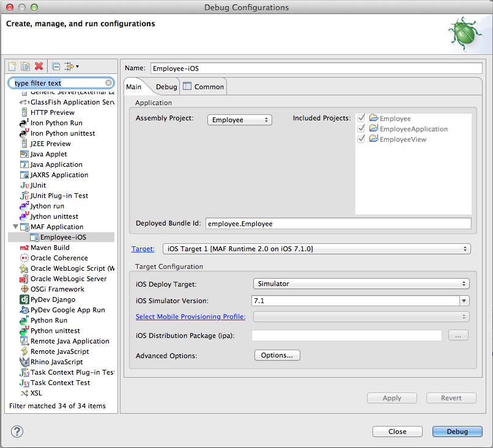Click the Java Application icon

(24, 164)
